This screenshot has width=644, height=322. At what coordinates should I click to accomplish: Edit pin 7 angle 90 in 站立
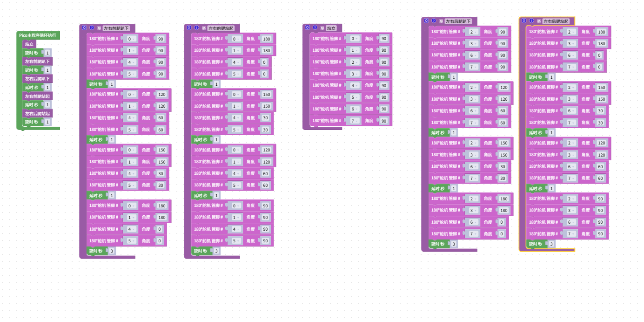point(383,120)
